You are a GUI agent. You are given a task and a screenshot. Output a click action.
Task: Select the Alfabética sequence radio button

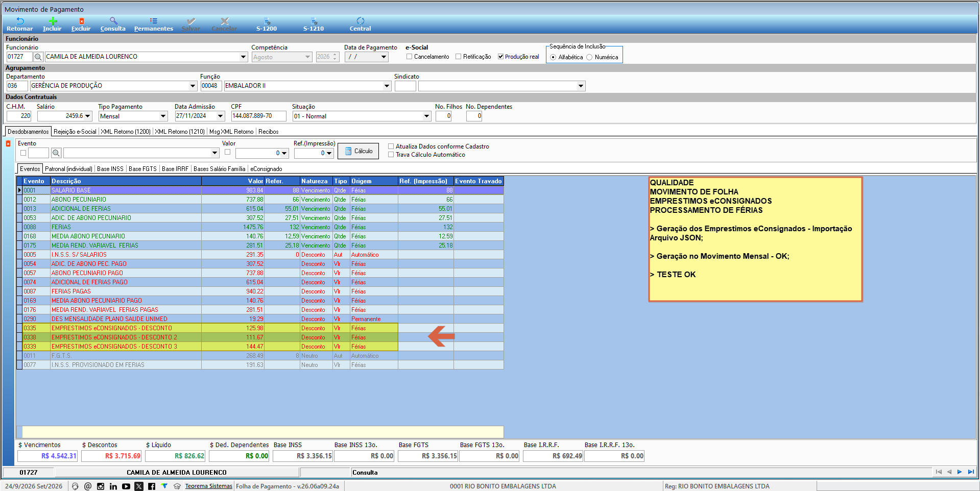point(553,57)
